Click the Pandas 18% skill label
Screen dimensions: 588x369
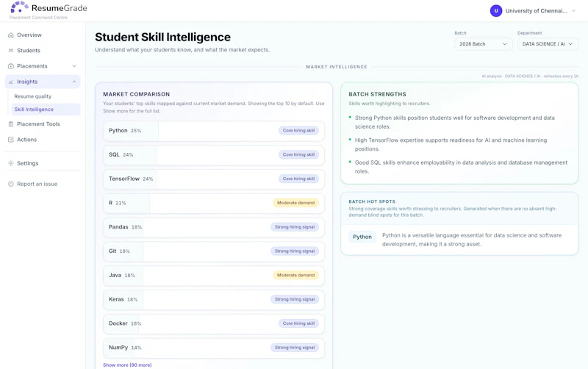coord(125,227)
